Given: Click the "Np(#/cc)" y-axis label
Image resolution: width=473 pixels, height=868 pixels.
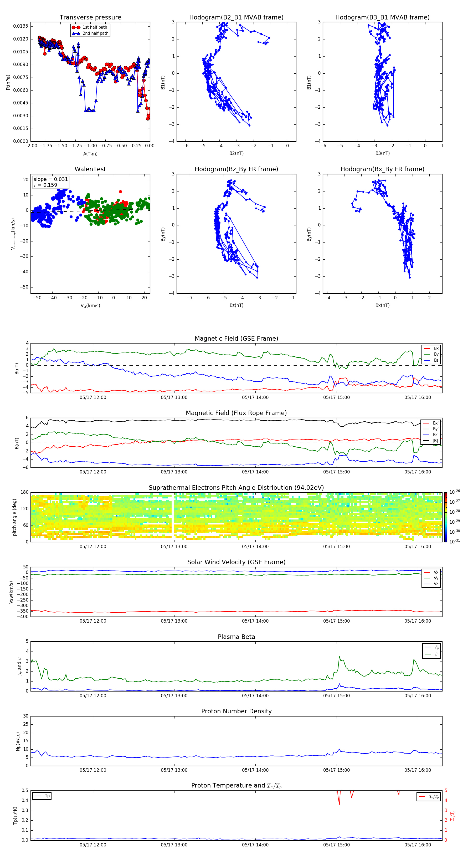Looking at the screenshot, I should click(x=18, y=741).
